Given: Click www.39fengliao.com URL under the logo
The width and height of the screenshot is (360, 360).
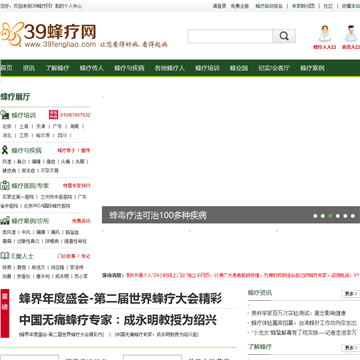Looking at the screenshot, I should point(60,44).
